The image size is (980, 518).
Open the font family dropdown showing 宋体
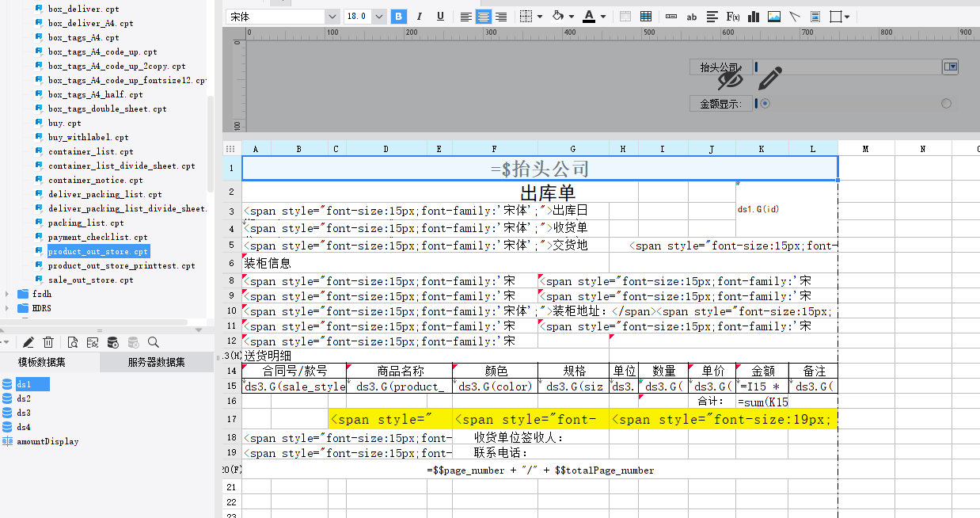pyautogui.click(x=332, y=17)
